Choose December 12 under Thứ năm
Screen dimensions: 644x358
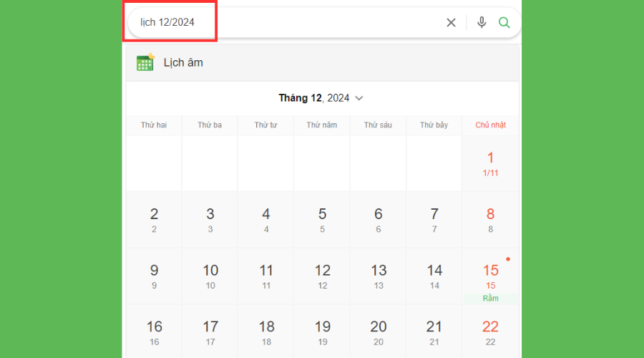[x=322, y=276]
